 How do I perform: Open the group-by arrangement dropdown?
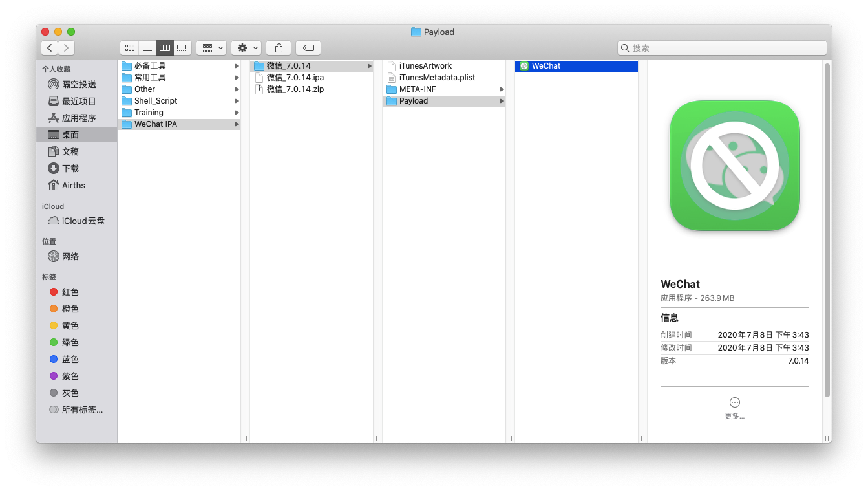pyautogui.click(x=211, y=48)
